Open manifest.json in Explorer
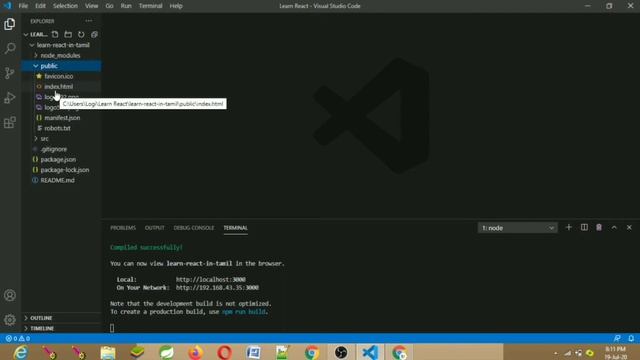Viewport: 640px width, 360px height. (62, 118)
